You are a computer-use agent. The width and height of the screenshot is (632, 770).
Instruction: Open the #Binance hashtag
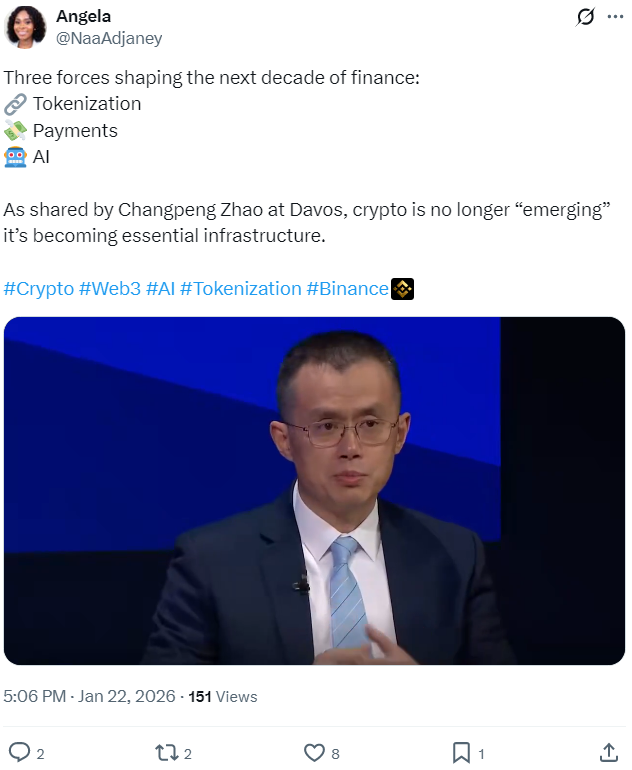pos(347,289)
